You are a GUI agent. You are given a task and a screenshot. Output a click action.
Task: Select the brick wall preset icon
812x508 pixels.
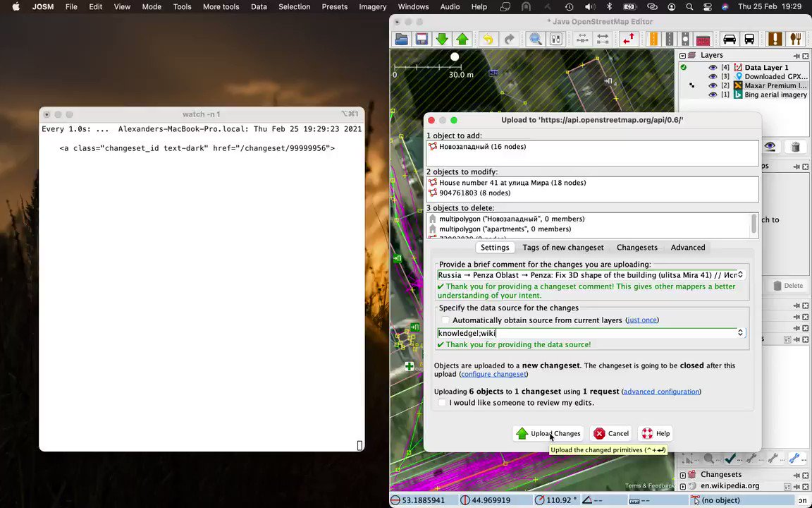pyautogui.click(x=703, y=40)
